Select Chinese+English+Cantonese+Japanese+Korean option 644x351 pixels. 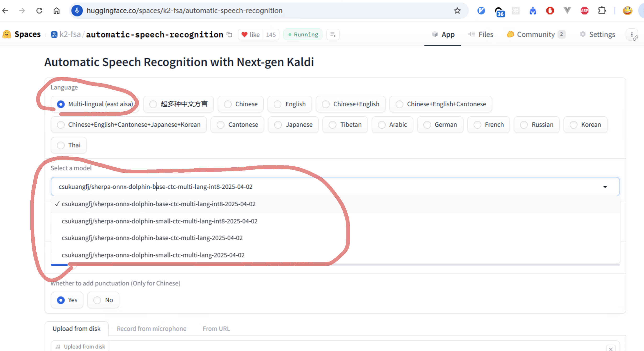click(x=128, y=124)
